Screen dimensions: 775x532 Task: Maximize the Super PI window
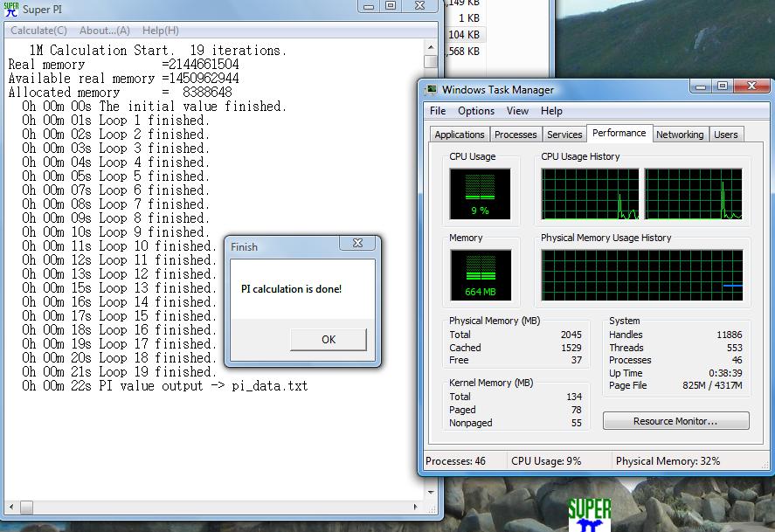391,6
